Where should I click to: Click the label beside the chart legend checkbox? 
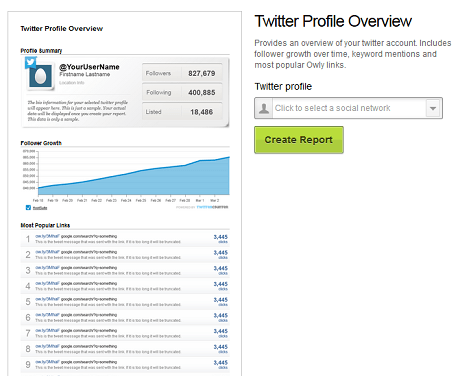pos(40,208)
